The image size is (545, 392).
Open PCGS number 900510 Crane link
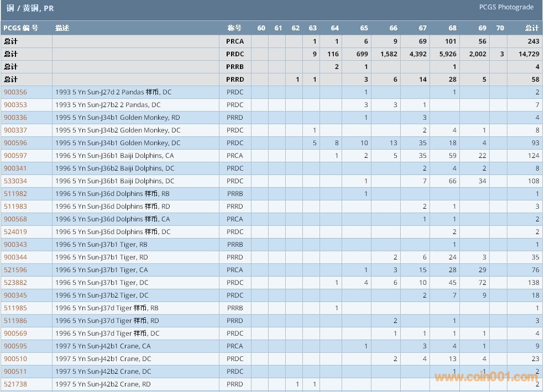pos(15,359)
